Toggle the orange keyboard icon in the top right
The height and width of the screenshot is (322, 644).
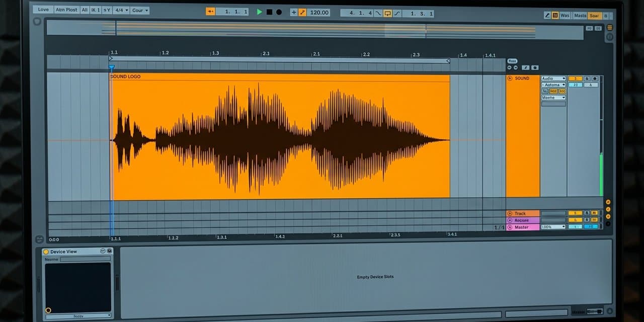coord(555,16)
